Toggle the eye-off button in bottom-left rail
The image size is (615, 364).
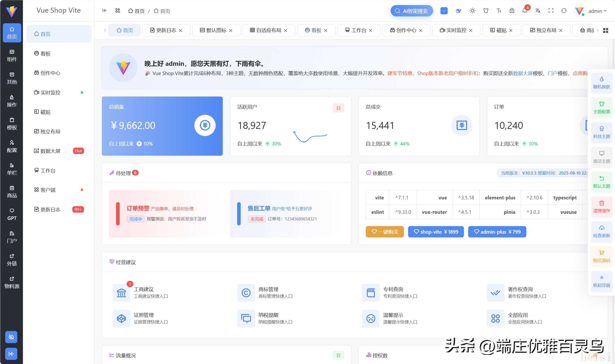coord(11,337)
